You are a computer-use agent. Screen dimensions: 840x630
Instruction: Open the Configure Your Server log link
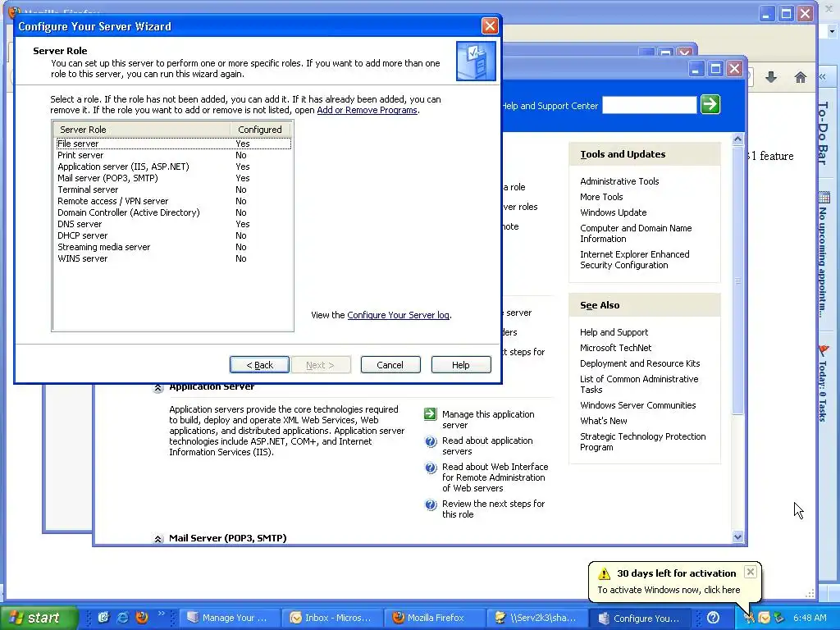pyautogui.click(x=398, y=315)
